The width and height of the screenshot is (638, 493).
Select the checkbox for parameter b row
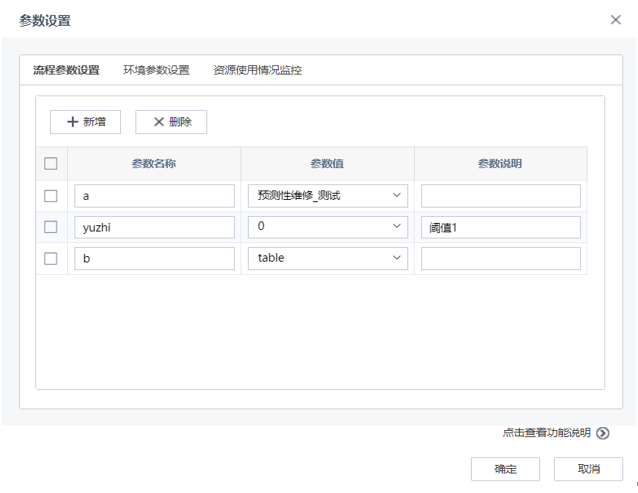(x=51, y=259)
